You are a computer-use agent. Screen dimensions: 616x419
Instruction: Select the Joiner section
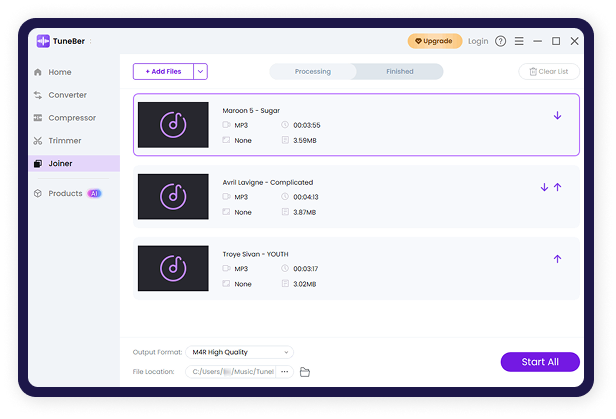point(74,163)
